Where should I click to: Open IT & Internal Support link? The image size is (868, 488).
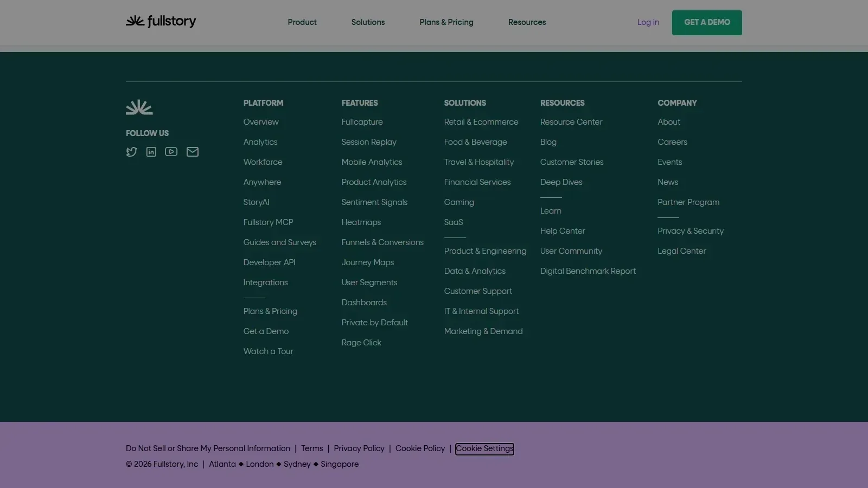(482, 311)
